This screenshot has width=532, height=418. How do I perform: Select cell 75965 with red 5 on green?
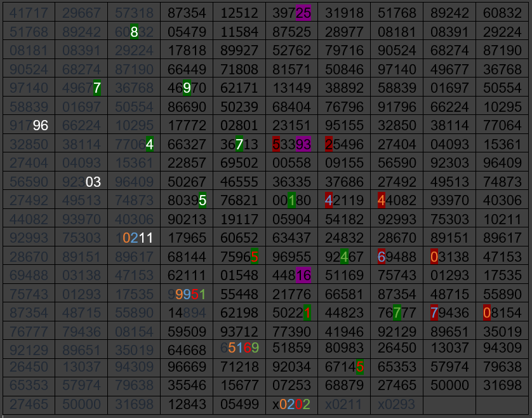click(239, 257)
